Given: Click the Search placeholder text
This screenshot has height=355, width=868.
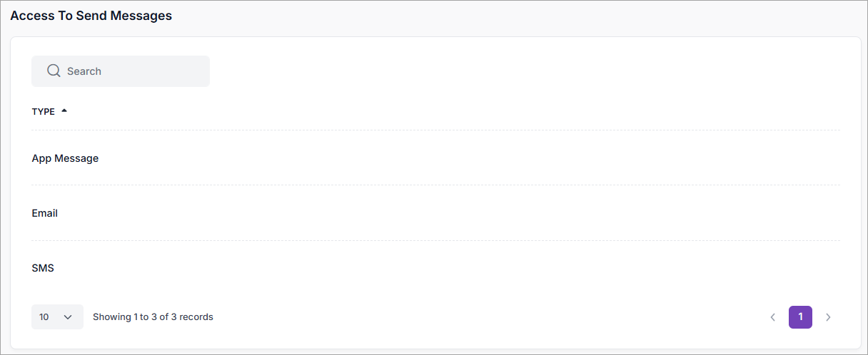Looking at the screenshot, I should click(84, 71).
